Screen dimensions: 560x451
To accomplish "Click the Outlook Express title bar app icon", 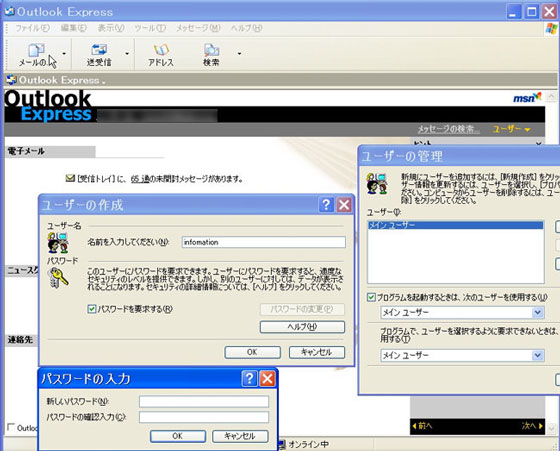I will point(9,11).
